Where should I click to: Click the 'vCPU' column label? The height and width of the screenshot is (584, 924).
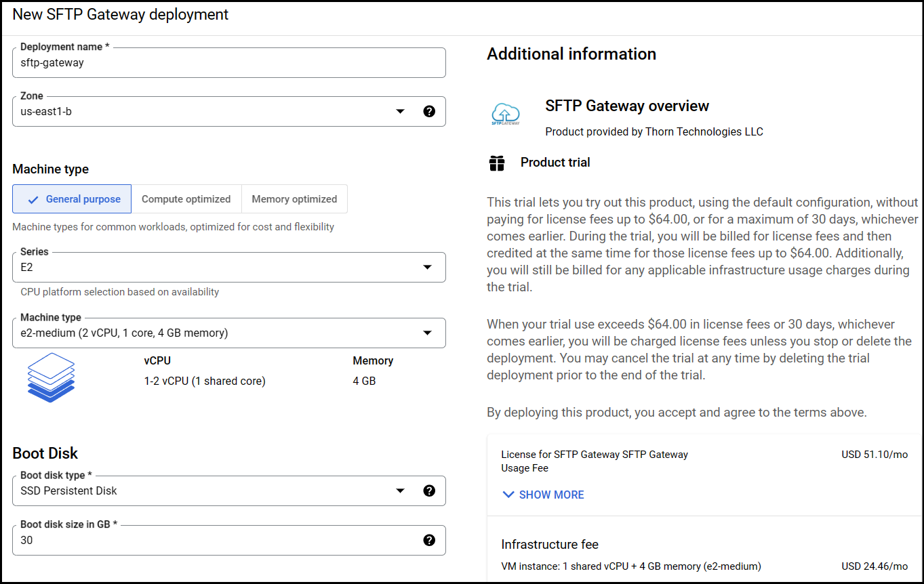point(157,361)
